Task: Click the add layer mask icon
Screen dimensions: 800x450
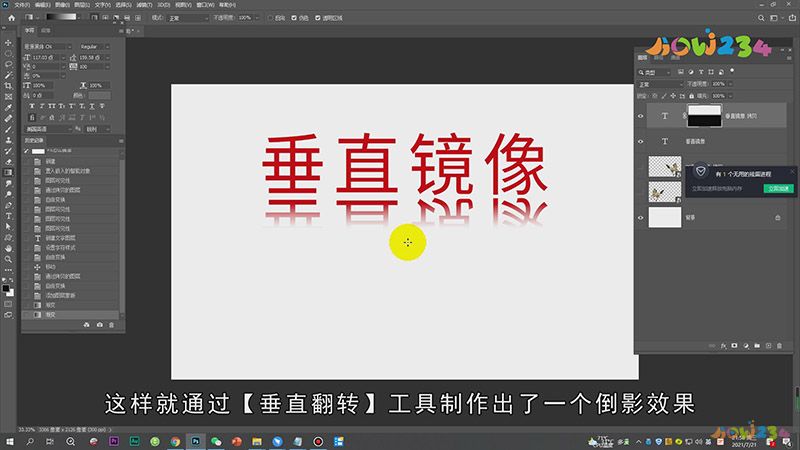Action: 735,346
